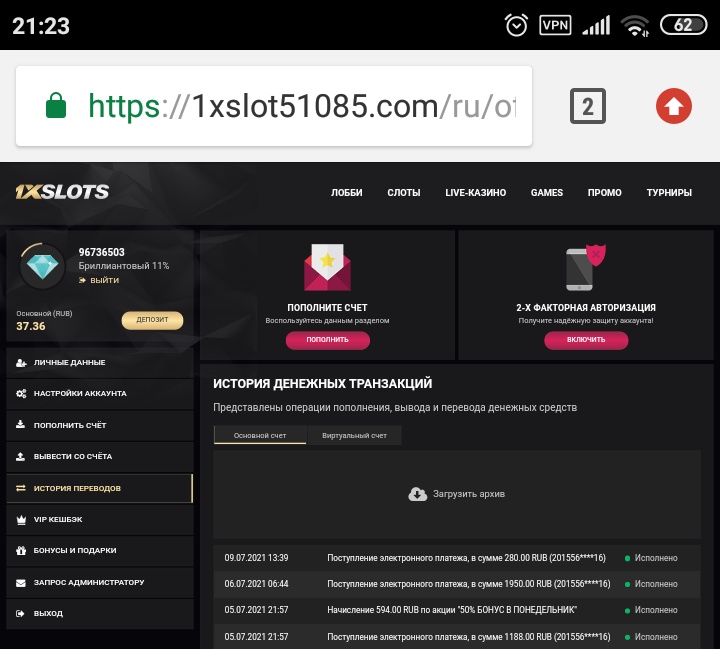The width and height of the screenshot is (720, 649).
Task: Tap the green padlock security icon
Action: click(56, 106)
